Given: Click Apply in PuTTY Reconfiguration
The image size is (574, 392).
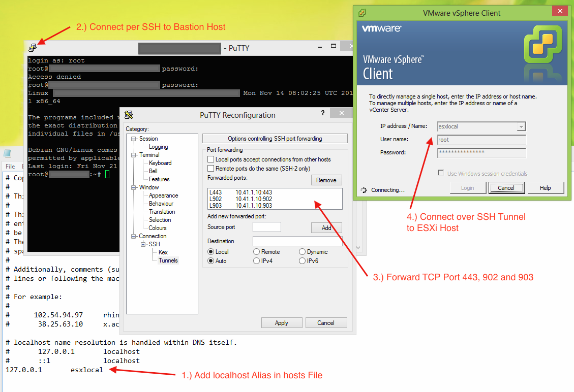Looking at the screenshot, I should (282, 323).
